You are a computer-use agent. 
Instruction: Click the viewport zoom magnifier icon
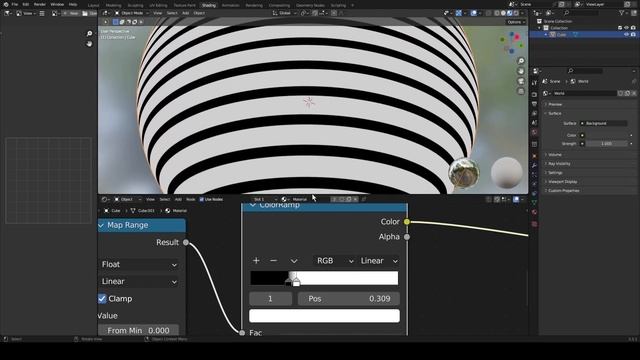click(521, 61)
